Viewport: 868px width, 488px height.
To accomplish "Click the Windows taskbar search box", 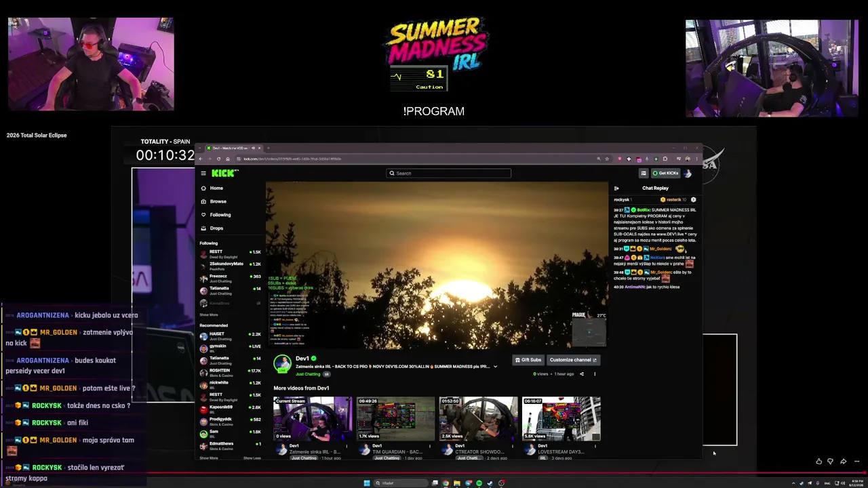I will 400,483.
